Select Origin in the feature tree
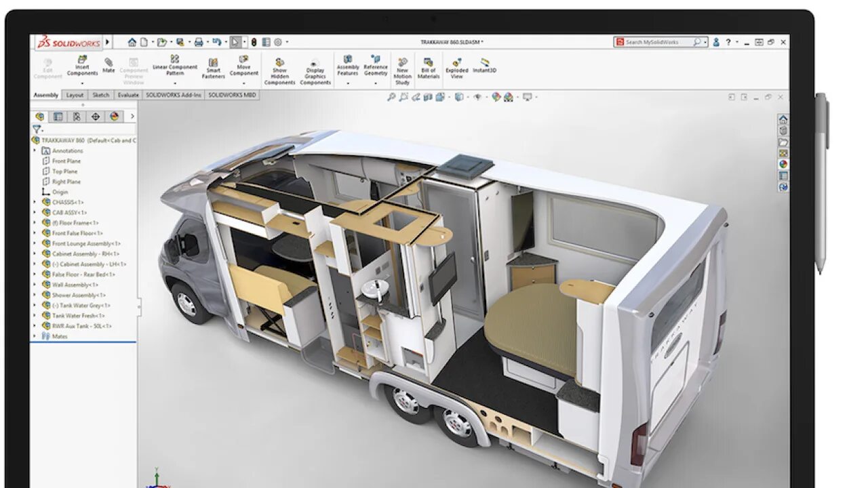Screen dimensions: 868x488 [60, 192]
